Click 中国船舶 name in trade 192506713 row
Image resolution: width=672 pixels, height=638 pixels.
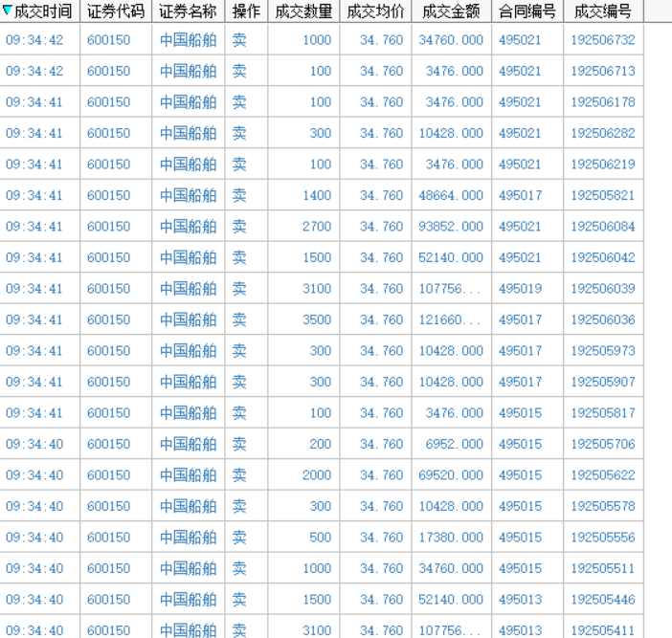pos(189,71)
